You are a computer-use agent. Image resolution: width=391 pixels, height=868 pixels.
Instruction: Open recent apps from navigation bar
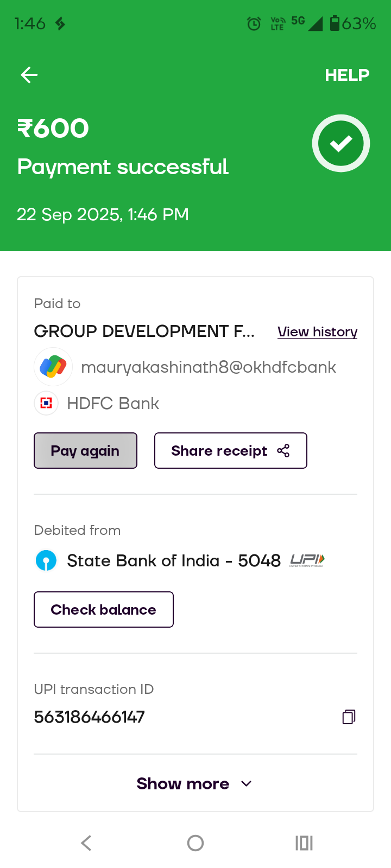tap(304, 843)
